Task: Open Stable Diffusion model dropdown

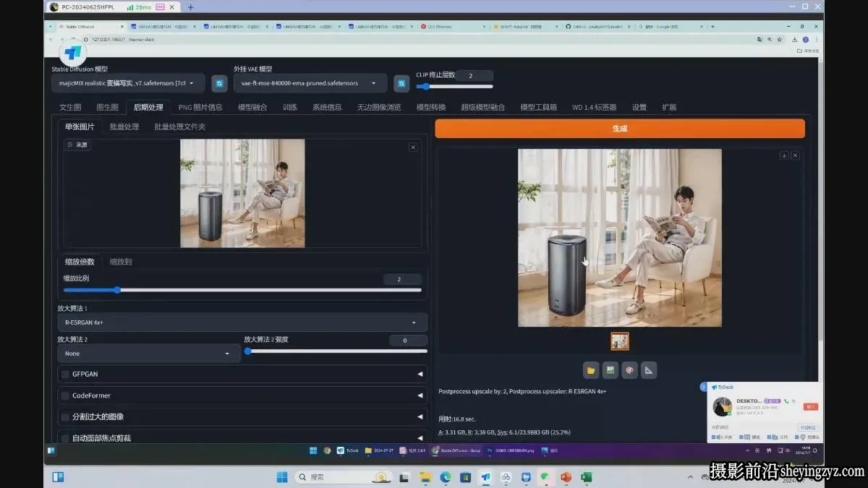Action: (128, 83)
